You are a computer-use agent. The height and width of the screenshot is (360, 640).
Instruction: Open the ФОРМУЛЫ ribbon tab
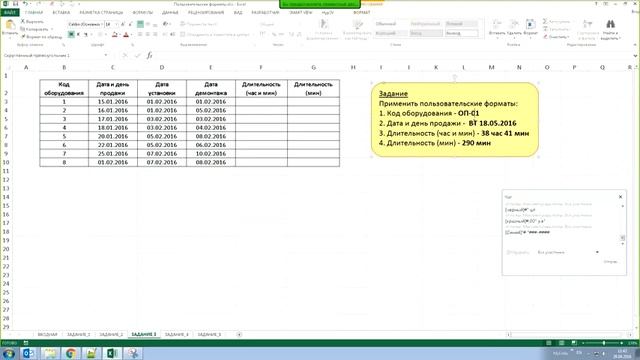point(143,13)
